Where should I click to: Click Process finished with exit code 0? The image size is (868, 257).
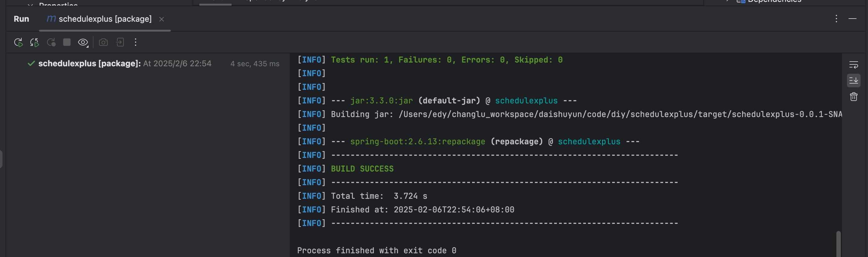point(376,250)
